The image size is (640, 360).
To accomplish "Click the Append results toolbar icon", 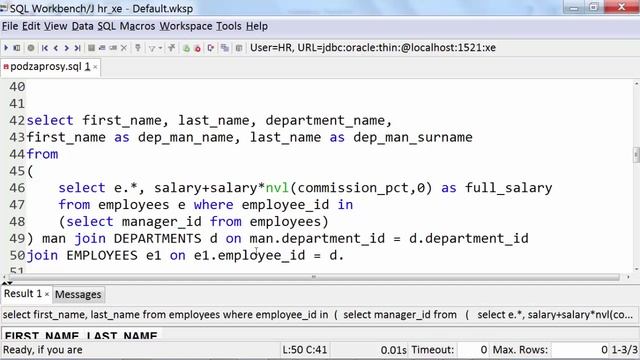I will click(x=225, y=48).
